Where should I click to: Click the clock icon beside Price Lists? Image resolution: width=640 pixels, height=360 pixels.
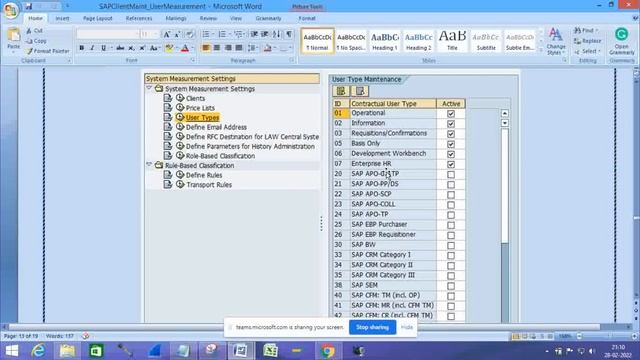click(x=180, y=108)
